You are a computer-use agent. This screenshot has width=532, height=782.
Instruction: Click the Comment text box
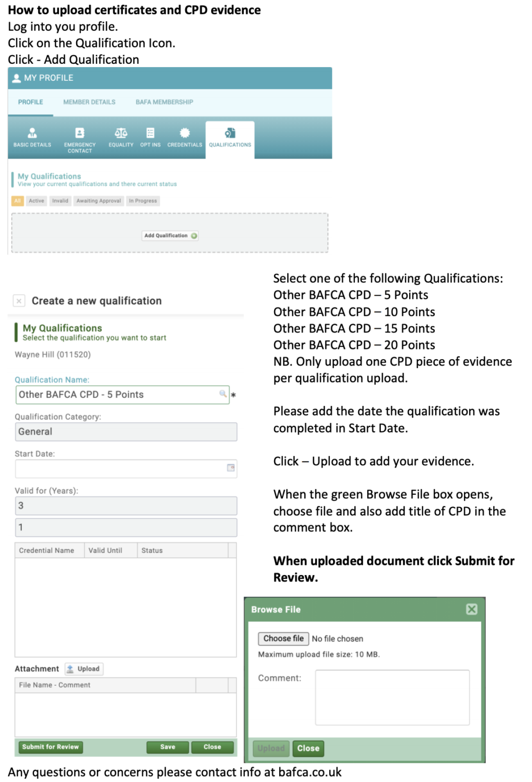[392, 697]
